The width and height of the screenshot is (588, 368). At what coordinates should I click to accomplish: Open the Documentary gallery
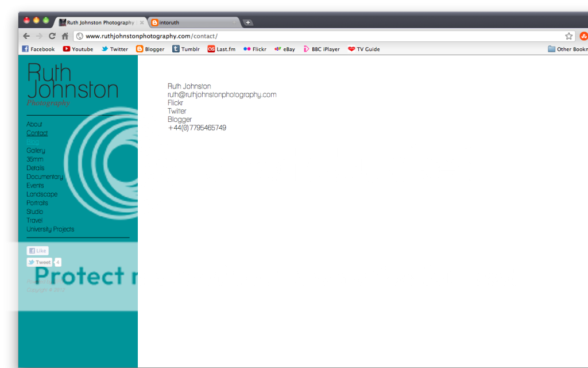click(45, 177)
